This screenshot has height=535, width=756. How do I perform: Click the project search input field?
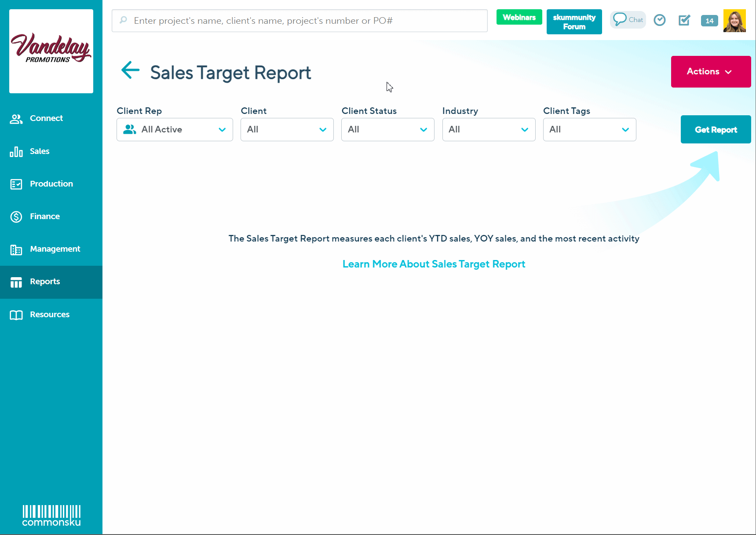click(299, 21)
